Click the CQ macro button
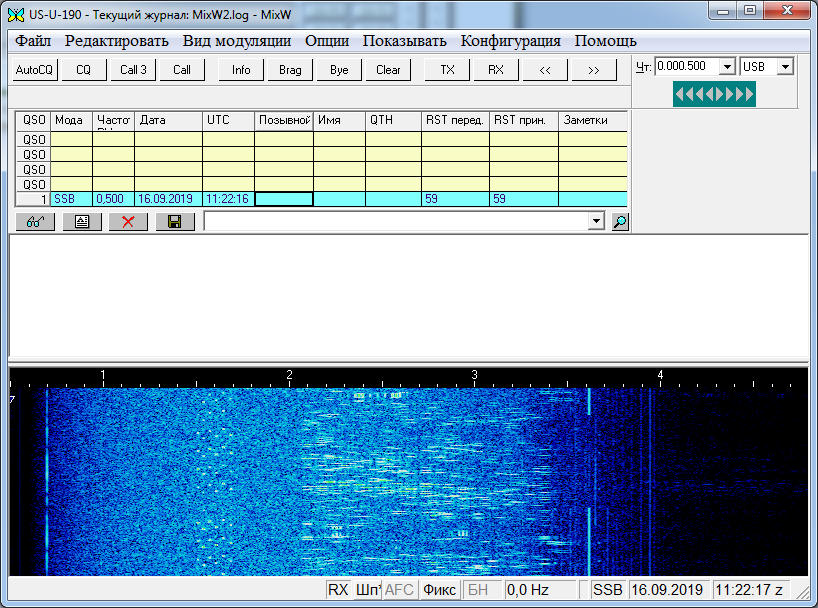818x608 pixels. pyautogui.click(x=83, y=70)
